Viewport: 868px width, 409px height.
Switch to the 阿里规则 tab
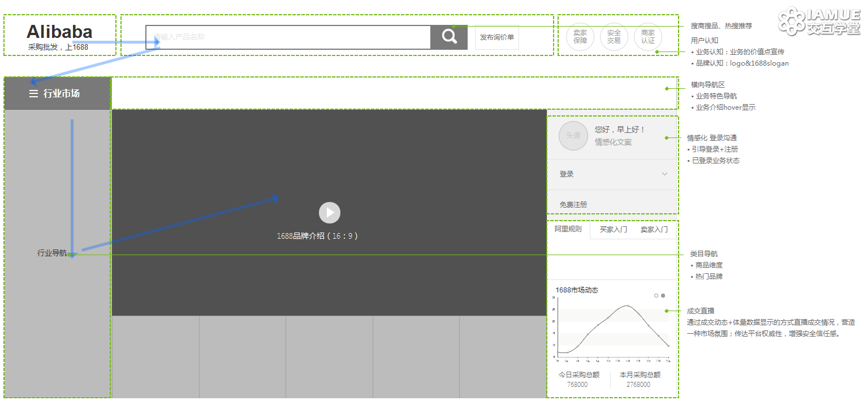pos(568,229)
